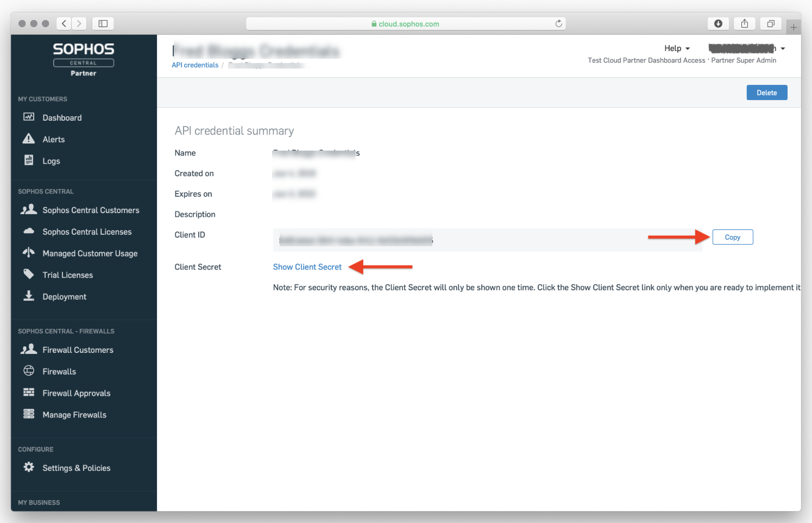Open the Help dropdown menu
Screen dimensions: 812x523
click(677, 48)
